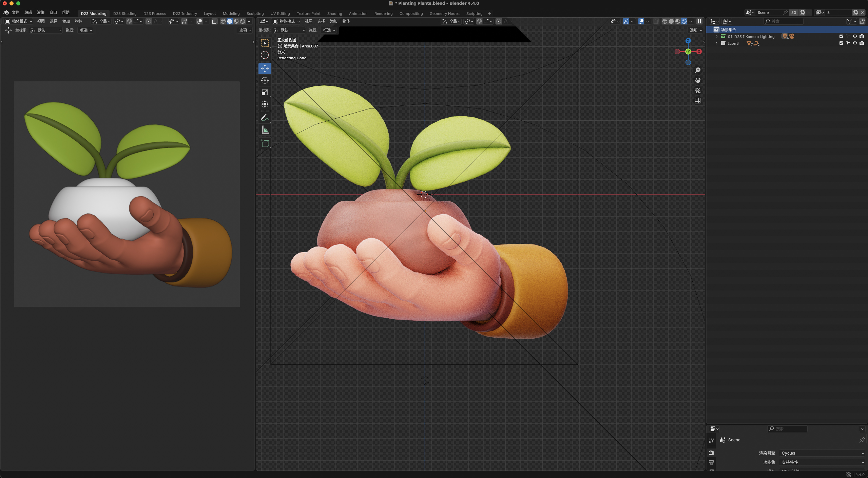Viewport: 868px width, 478px height.
Task: Open the render engine Cycles dropdown
Action: [x=822, y=453]
